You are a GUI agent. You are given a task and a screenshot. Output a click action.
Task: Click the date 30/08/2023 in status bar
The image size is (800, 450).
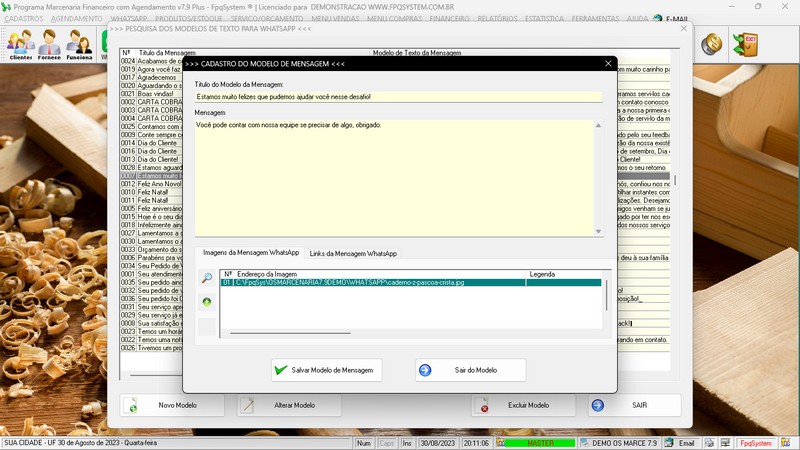[437, 443]
